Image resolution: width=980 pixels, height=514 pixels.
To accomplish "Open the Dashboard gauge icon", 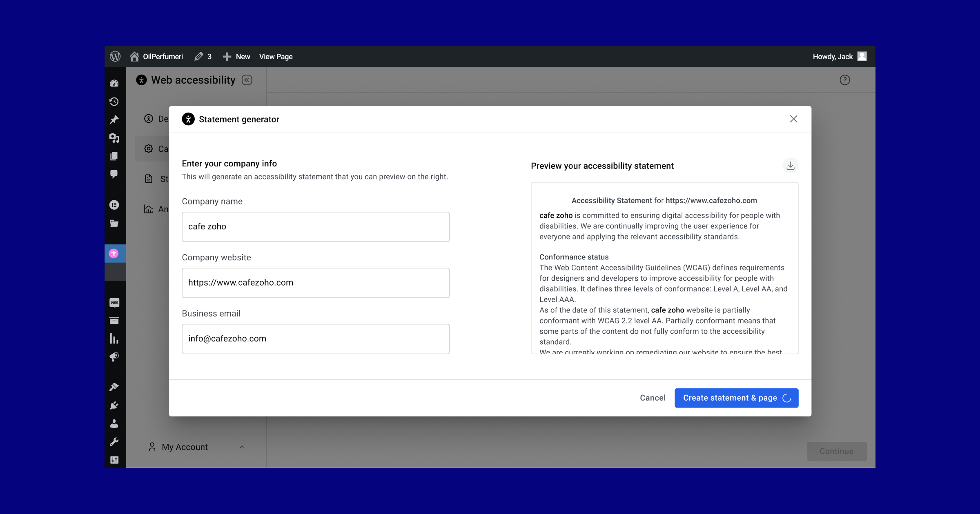I will [114, 83].
